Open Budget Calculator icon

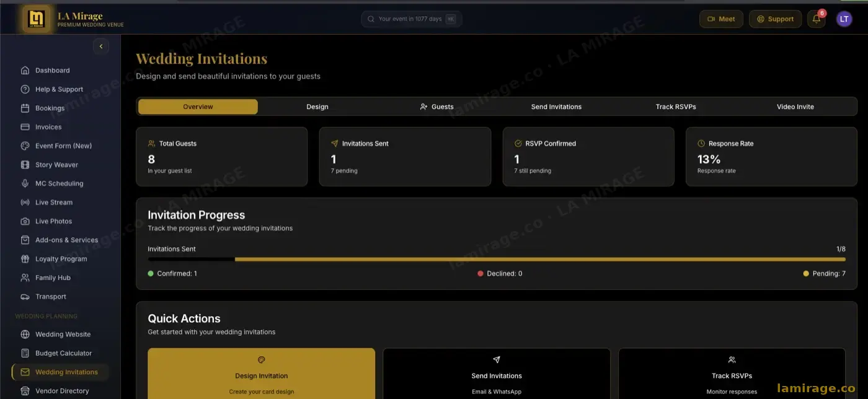[x=25, y=353]
